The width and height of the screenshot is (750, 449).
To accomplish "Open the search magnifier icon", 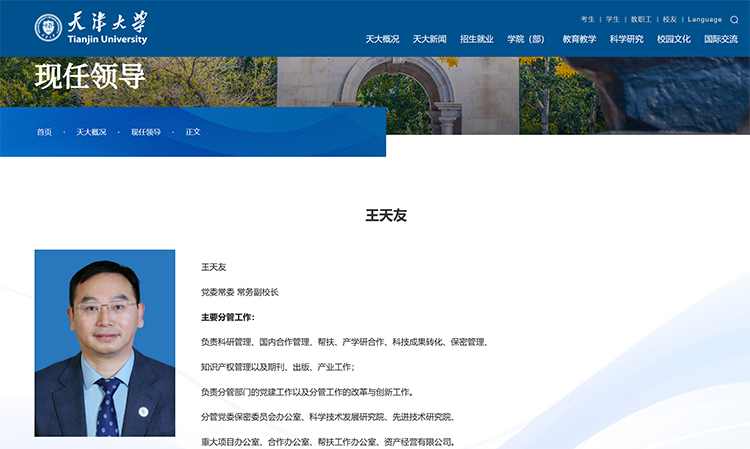I will [734, 19].
